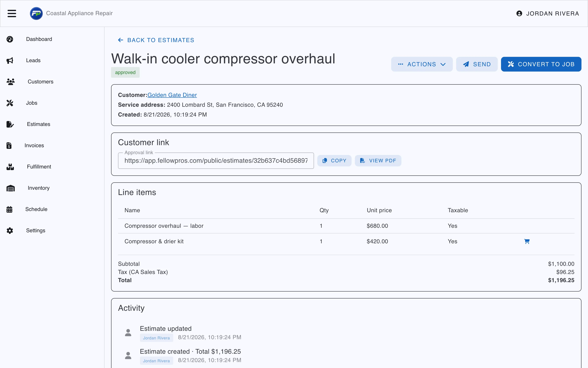The width and height of the screenshot is (588, 368).
Task: Go back to estimates list
Action: 156,40
